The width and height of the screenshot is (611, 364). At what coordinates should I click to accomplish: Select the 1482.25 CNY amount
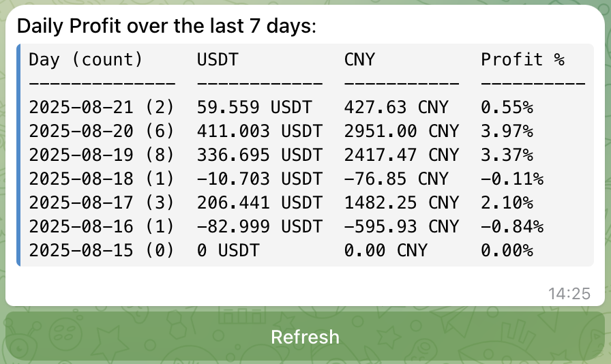(x=401, y=202)
